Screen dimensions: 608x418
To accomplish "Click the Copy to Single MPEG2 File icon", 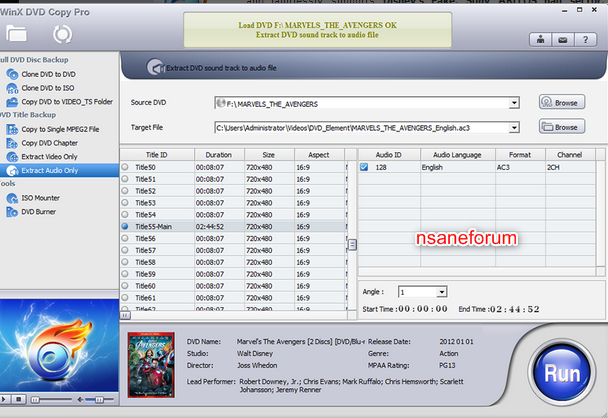I will tap(12, 130).
